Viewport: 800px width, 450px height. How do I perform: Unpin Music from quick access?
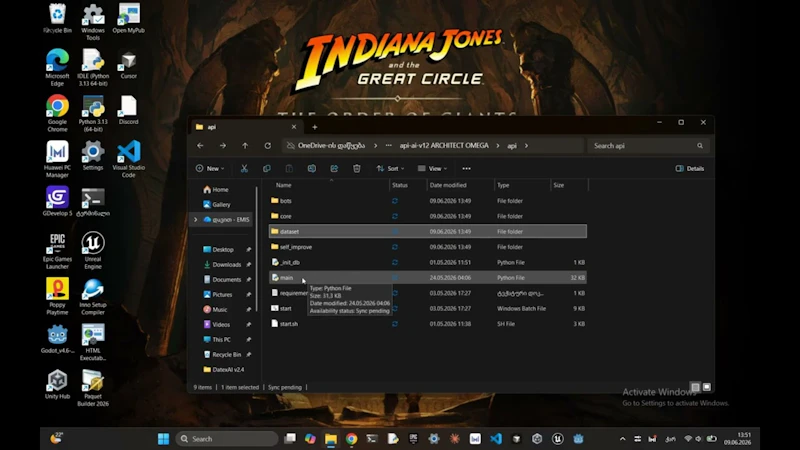coord(249,309)
